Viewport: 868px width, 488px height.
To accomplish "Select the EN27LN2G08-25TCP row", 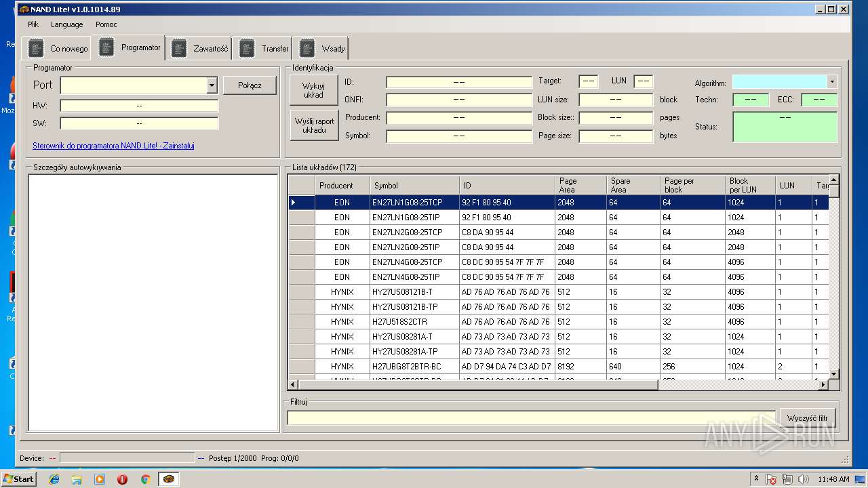I will 559,232.
